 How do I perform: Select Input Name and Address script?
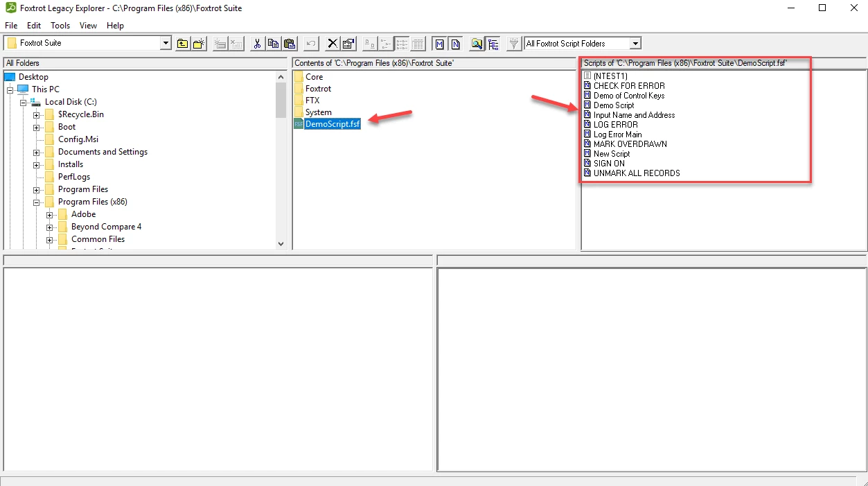(634, 115)
